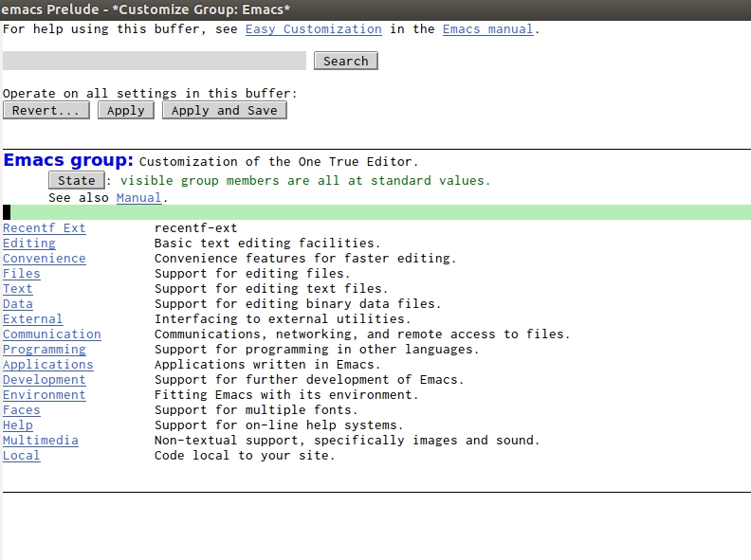Open the Multimedia group link
Viewport: 751px width, 560px height.
point(40,441)
